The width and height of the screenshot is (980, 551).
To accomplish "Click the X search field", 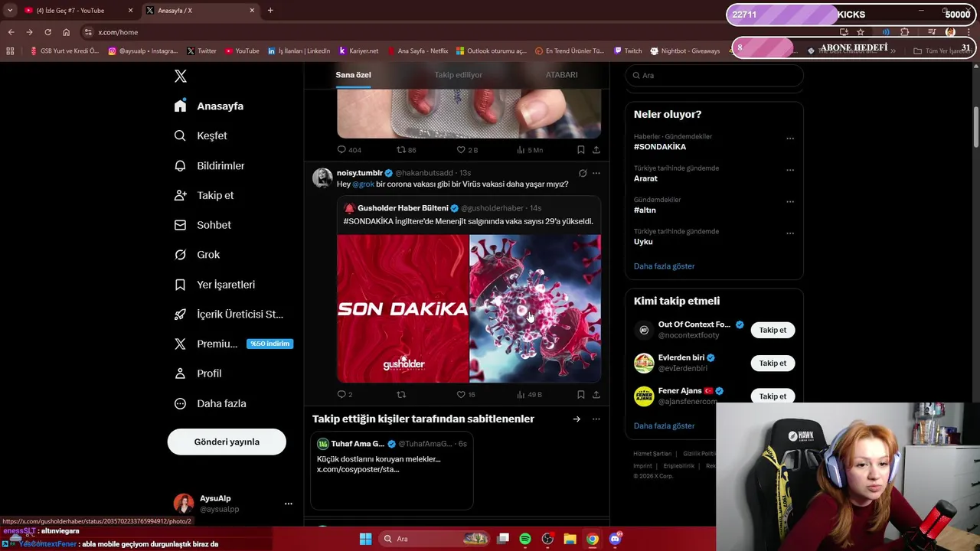I will (714, 75).
